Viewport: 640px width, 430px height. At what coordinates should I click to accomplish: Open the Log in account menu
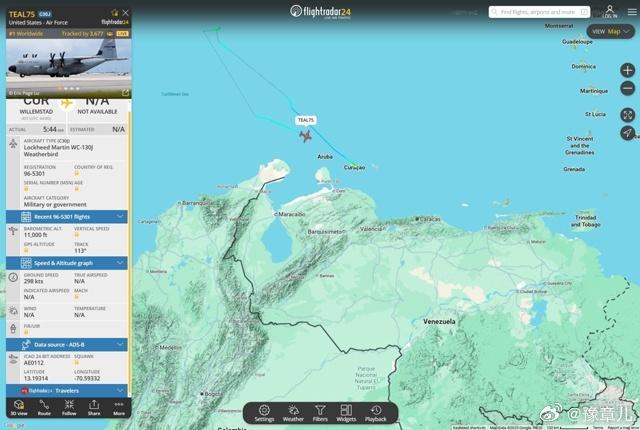[x=609, y=11]
